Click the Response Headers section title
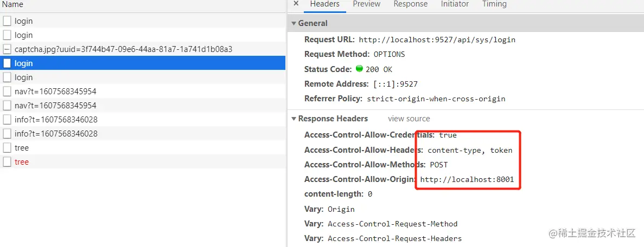Viewport: 644px width, 247px height. pos(333,119)
